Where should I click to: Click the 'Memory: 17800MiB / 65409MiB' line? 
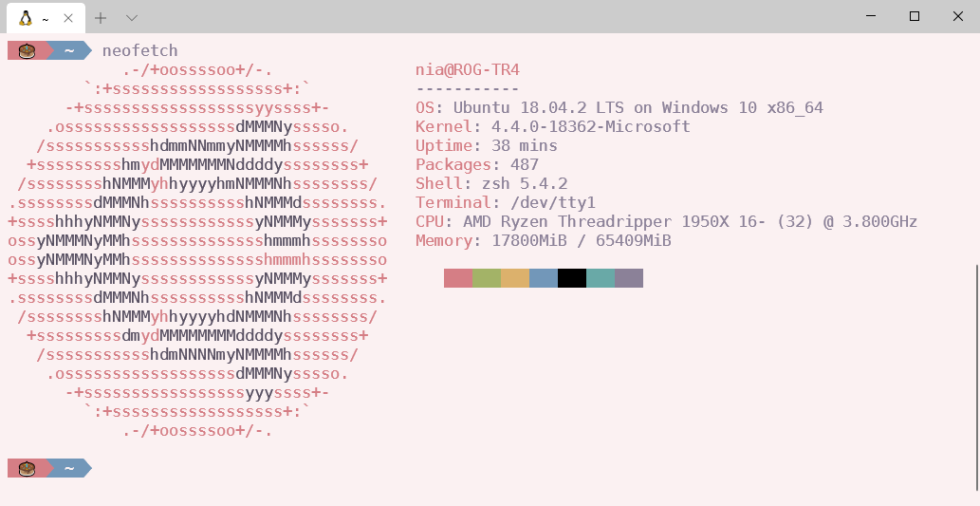(543, 241)
